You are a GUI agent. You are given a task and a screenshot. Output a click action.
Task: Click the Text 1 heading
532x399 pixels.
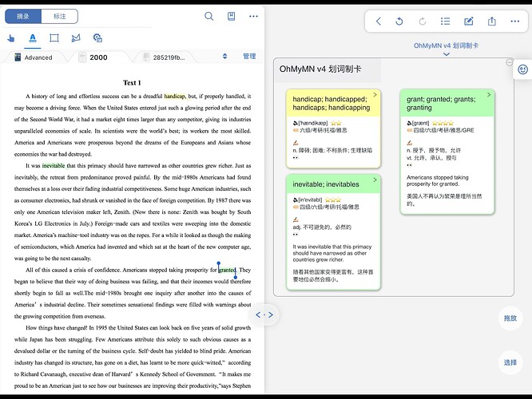132,83
